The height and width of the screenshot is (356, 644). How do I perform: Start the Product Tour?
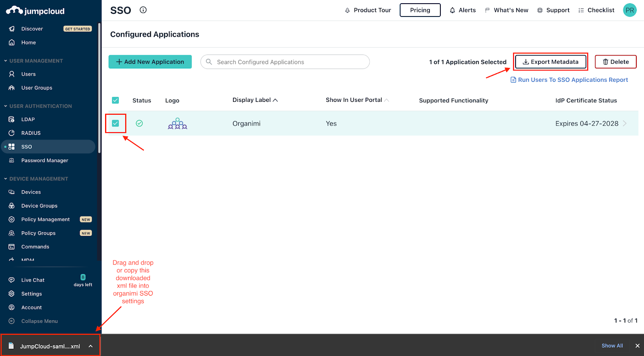coord(368,10)
